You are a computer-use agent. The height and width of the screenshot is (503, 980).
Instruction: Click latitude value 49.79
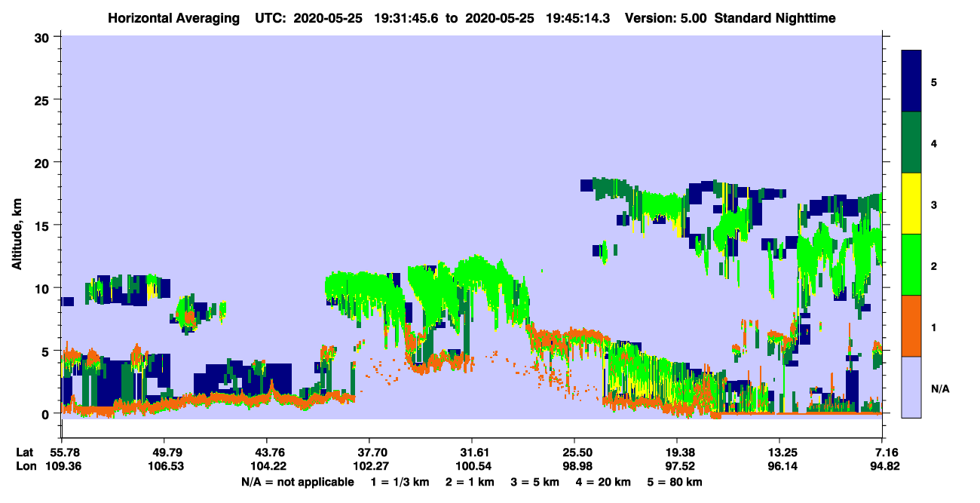[x=164, y=452]
